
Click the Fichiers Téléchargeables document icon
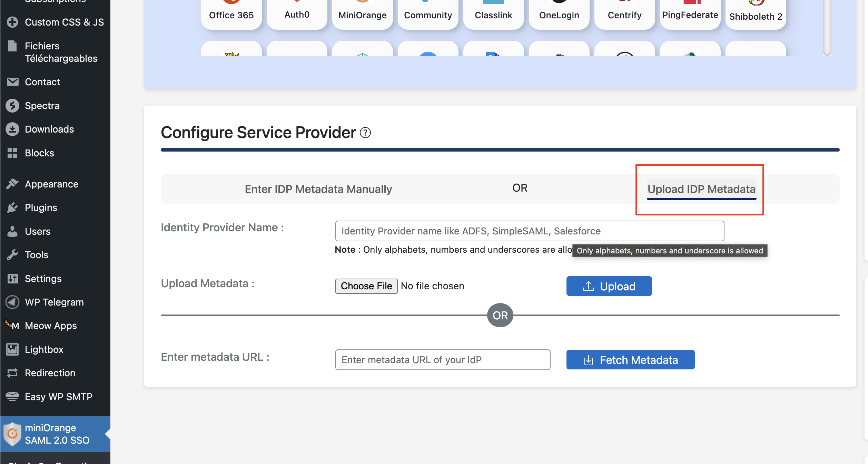(12, 46)
